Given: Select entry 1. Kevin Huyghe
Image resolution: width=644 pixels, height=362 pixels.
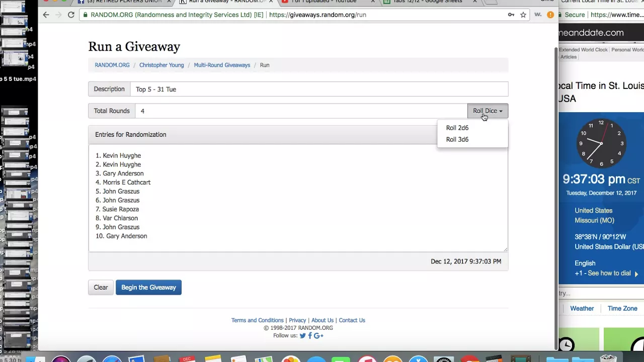Looking at the screenshot, I should [118, 156].
